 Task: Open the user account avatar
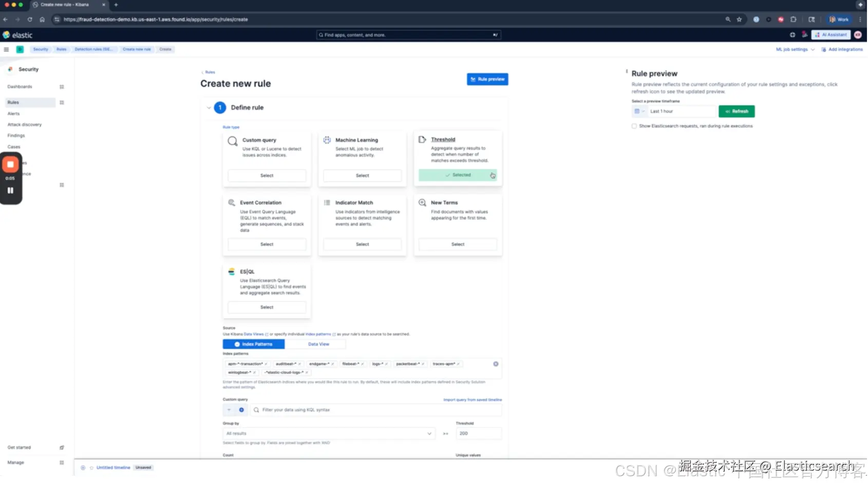coord(858,35)
